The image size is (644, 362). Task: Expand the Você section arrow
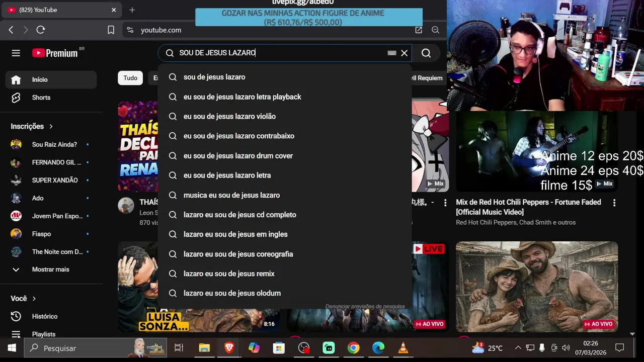[34, 299]
